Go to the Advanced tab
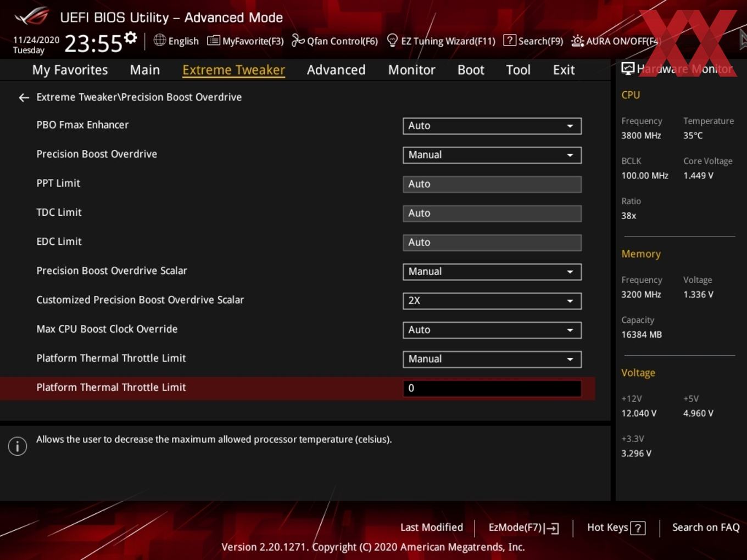The image size is (747, 560). (336, 70)
